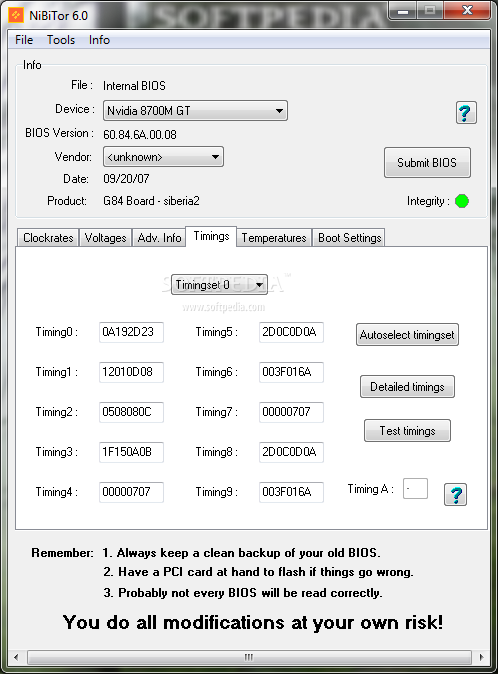
Task: Expand the Vendor dropdown showing unknown
Action: click(163, 157)
